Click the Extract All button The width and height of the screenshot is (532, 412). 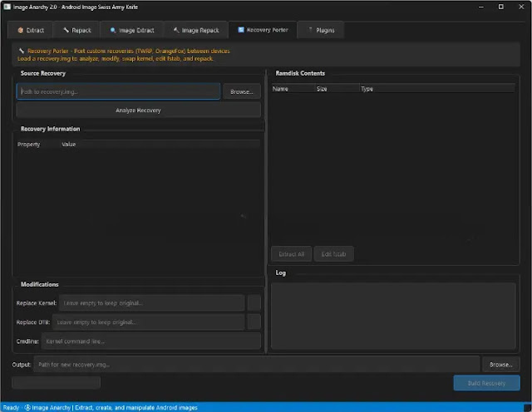291,253
